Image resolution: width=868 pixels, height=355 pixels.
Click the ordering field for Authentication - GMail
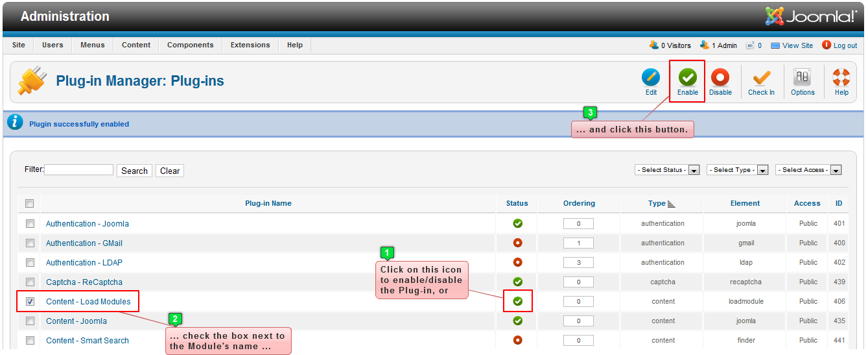(579, 243)
